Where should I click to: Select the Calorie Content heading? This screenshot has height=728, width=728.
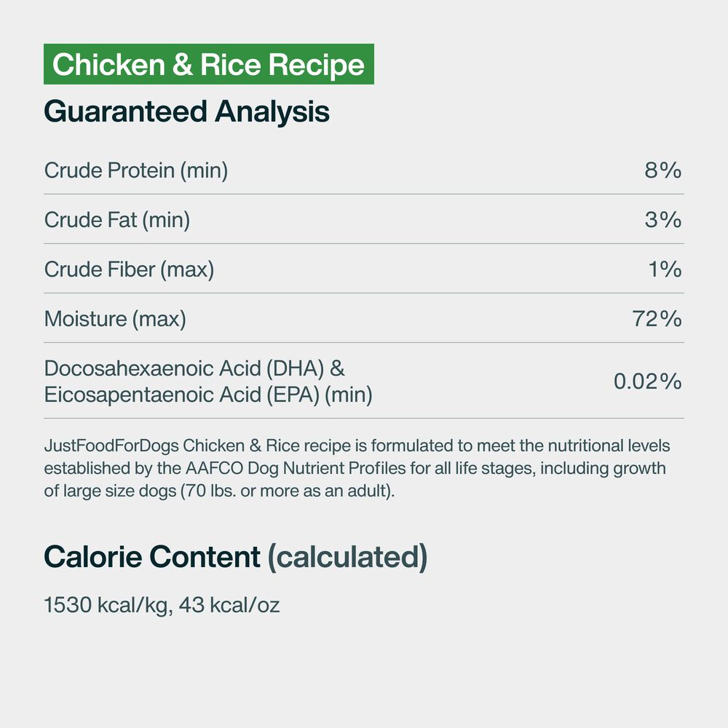(152, 557)
